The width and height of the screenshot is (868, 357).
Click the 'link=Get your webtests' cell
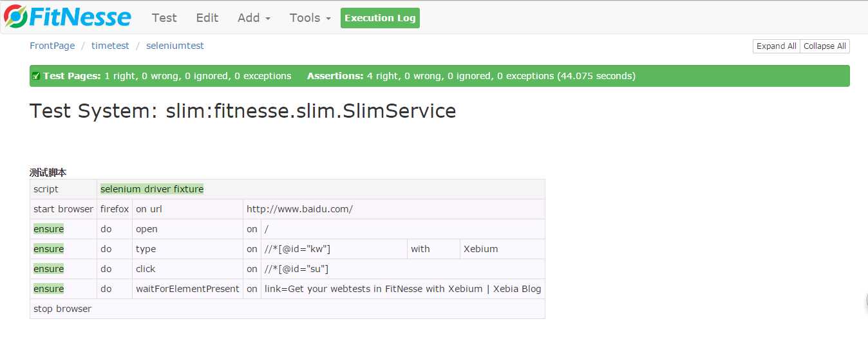403,289
